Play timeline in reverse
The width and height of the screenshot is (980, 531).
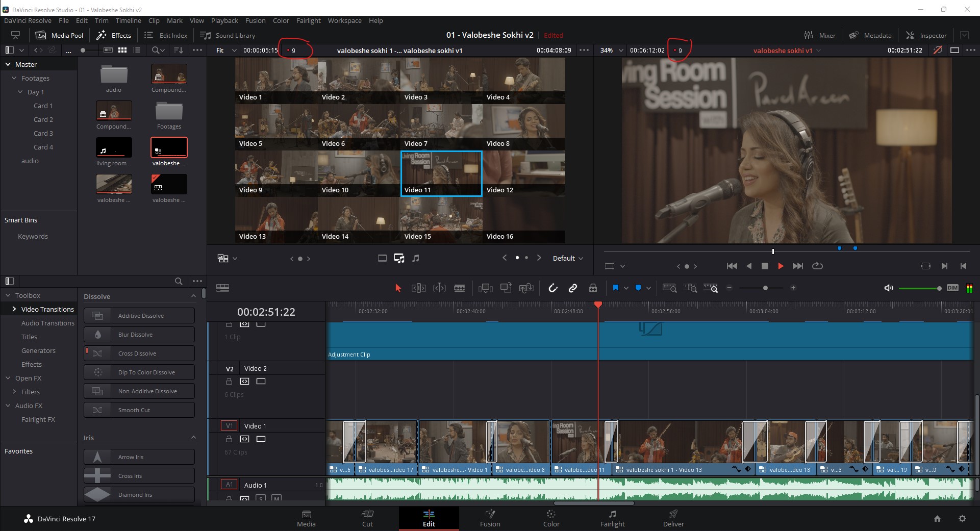pos(749,266)
